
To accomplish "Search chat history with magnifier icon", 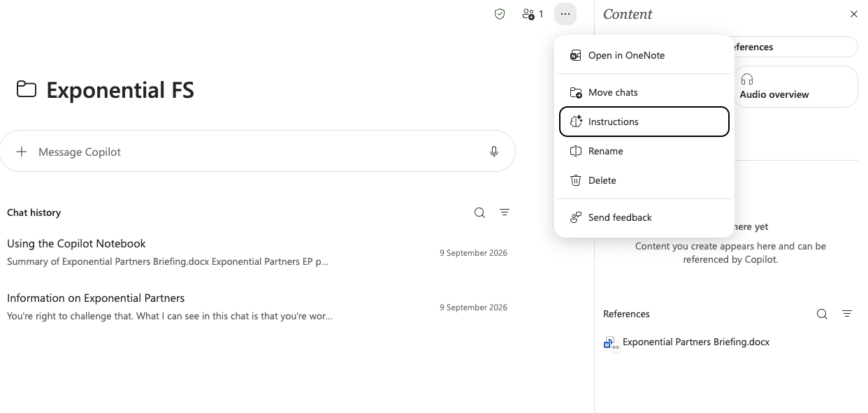I will pyautogui.click(x=479, y=212).
